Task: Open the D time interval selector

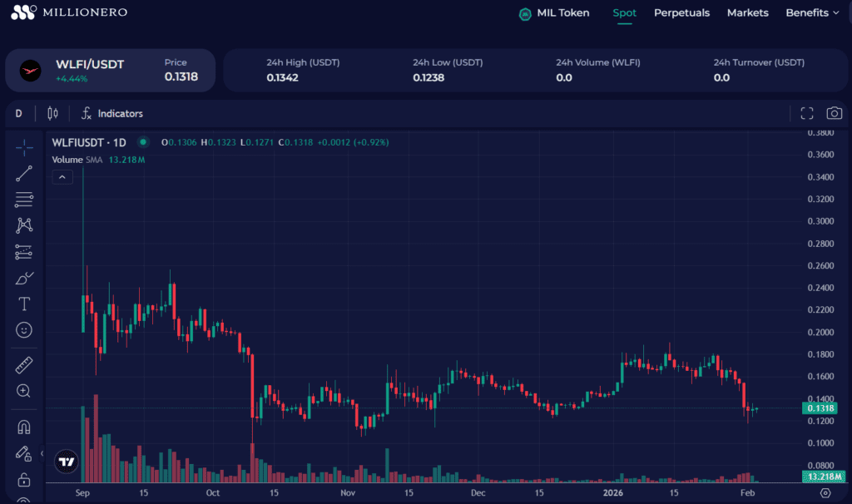Action: pos(19,113)
